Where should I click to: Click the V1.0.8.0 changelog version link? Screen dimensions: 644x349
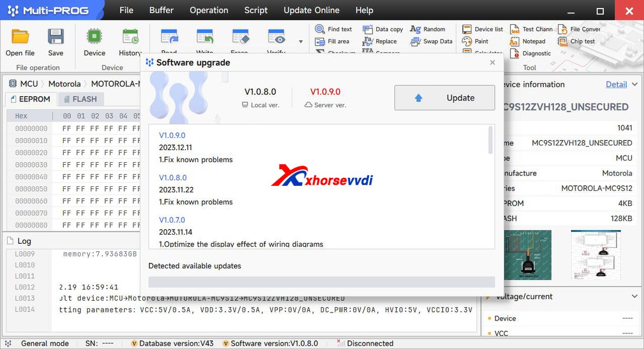[x=173, y=177]
